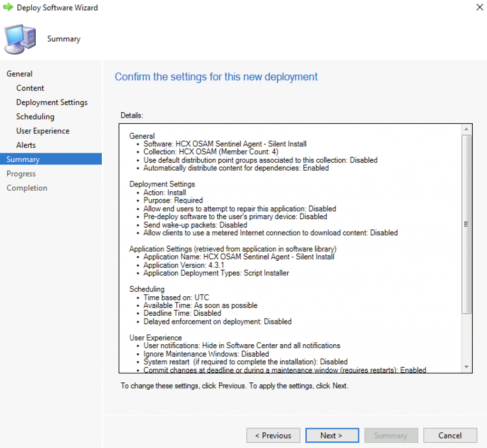This screenshot has height=448, width=487.
Task: Click the computer Summary header icon
Action: (x=20, y=39)
